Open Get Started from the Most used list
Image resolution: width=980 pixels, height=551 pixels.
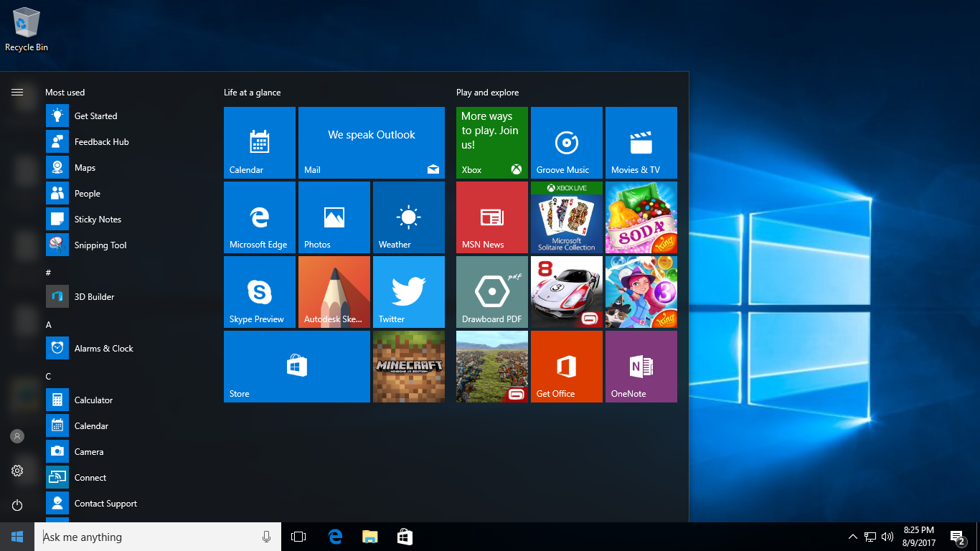[129, 116]
